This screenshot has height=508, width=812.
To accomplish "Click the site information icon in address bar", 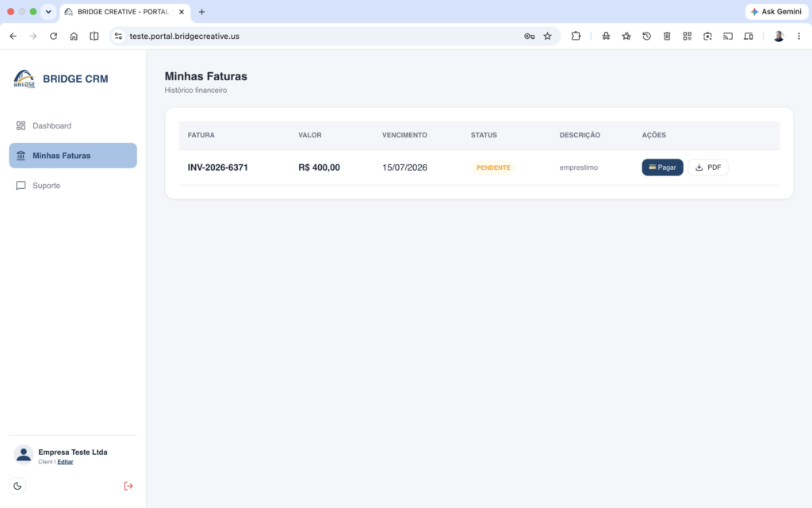I will click(x=119, y=37).
